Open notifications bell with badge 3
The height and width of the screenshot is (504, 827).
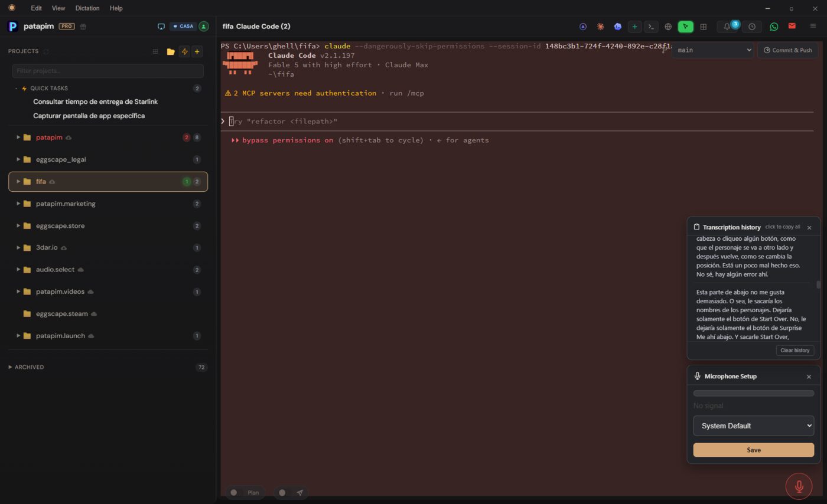[728, 27]
